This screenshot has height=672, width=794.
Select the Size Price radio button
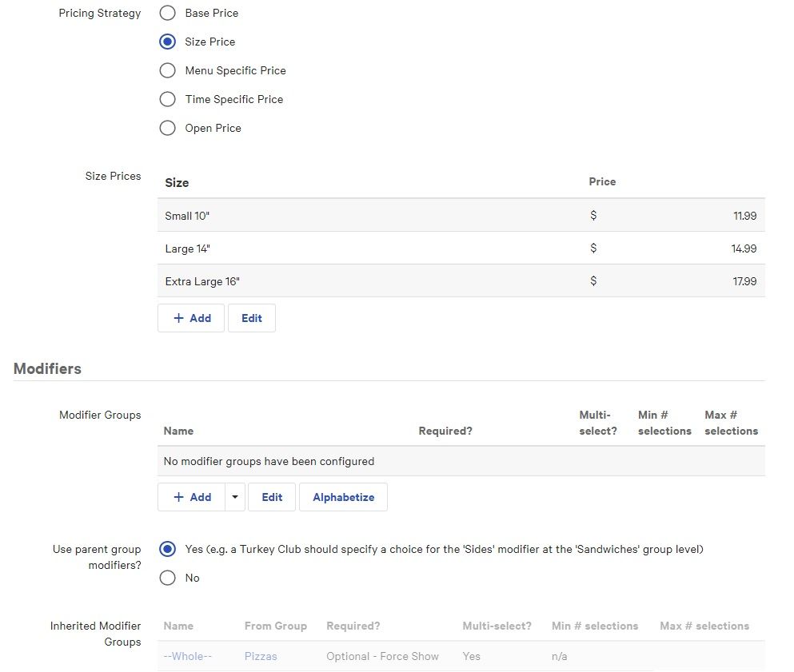click(x=167, y=42)
